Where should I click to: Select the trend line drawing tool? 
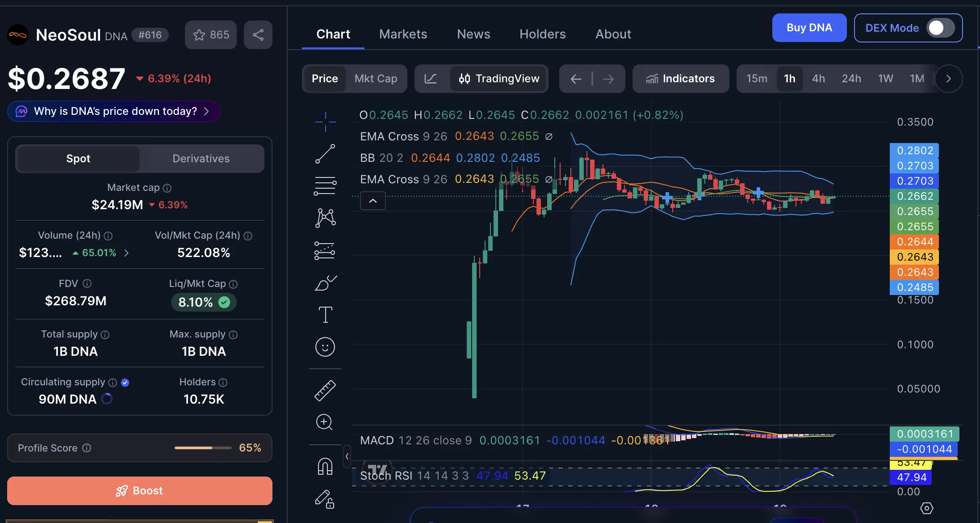[x=325, y=154]
